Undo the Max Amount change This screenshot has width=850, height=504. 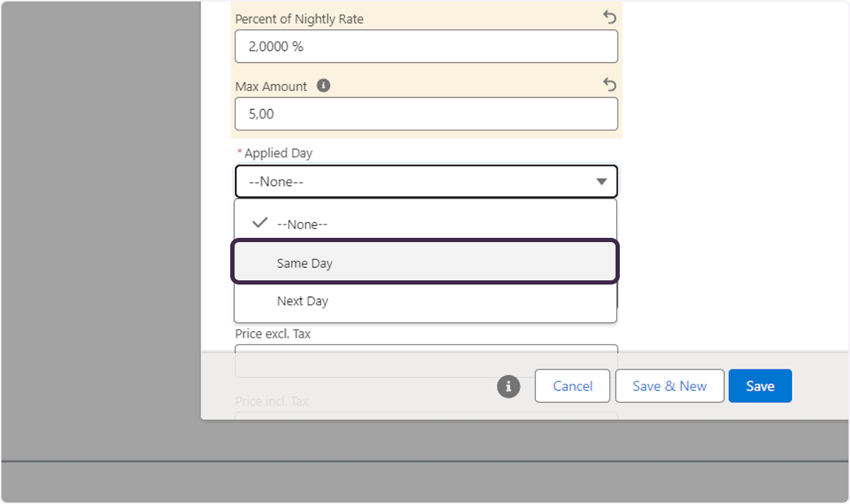click(x=609, y=85)
